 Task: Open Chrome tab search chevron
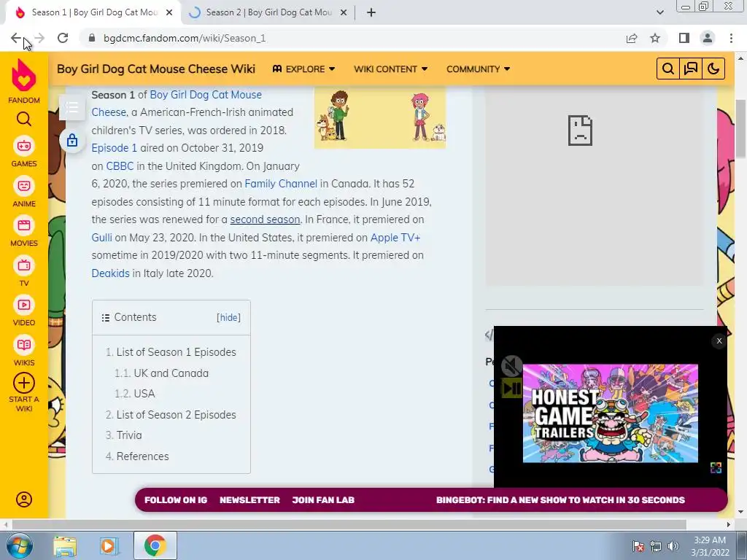pyautogui.click(x=659, y=12)
